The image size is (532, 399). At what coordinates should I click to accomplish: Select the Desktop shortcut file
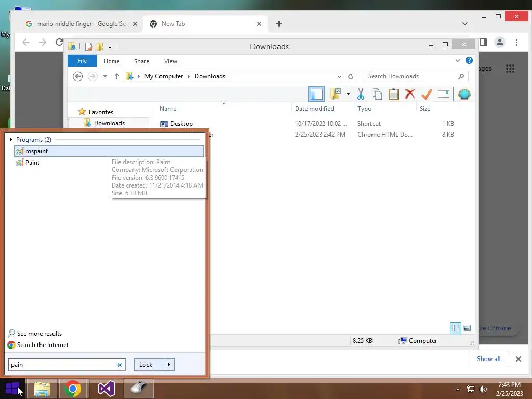(177, 124)
